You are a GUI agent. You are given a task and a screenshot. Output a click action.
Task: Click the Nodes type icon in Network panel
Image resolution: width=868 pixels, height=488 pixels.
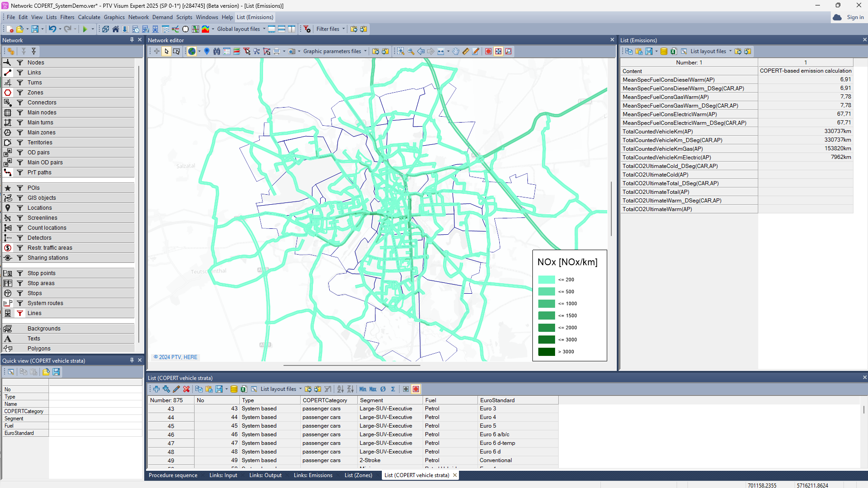[x=8, y=63]
